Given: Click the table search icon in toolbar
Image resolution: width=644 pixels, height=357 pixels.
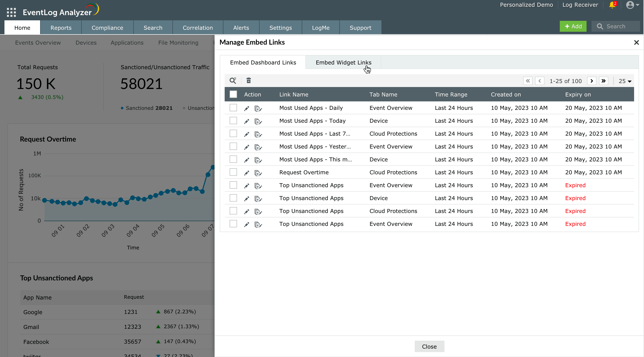Looking at the screenshot, I should pyautogui.click(x=233, y=81).
